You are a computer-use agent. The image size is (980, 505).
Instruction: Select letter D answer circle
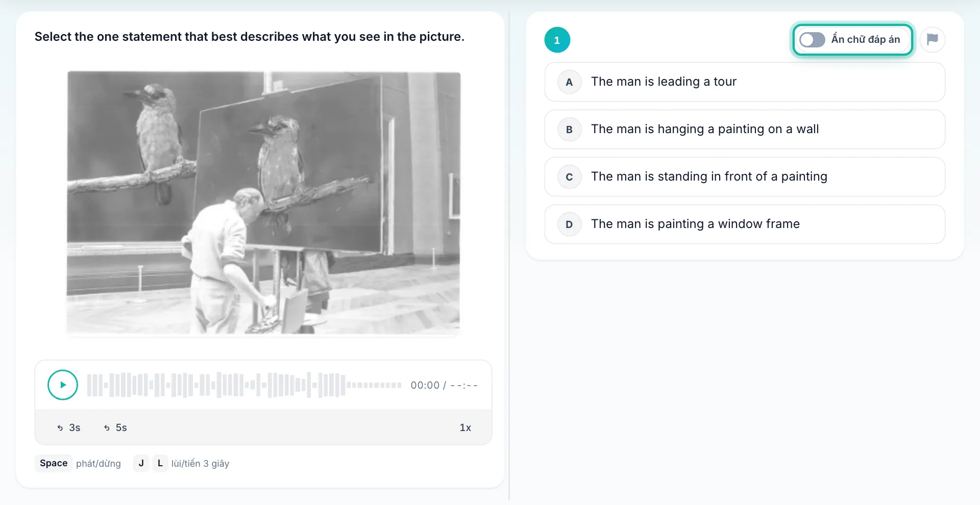(x=569, y=224)
